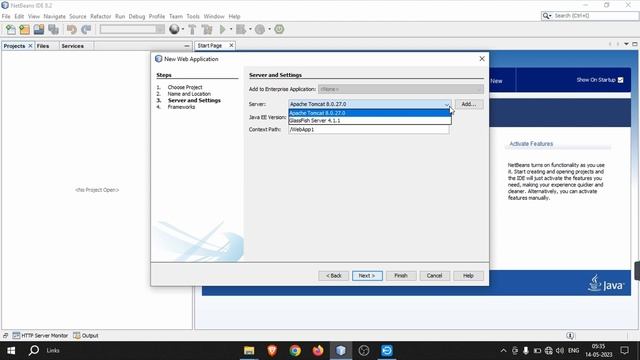
Task: Click the Save All toolbar icon
Action: pyautogui.click(x=53, y=29)
